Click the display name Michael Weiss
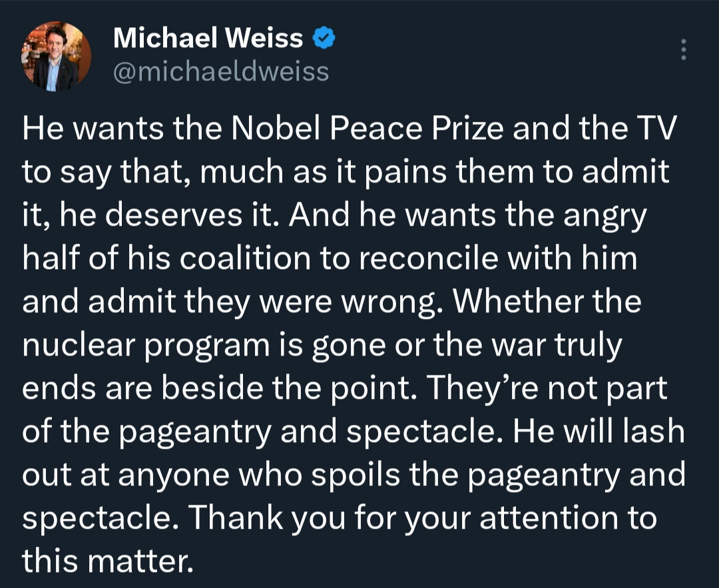Viewport: 719px width, 588px height. pos(208,37)
